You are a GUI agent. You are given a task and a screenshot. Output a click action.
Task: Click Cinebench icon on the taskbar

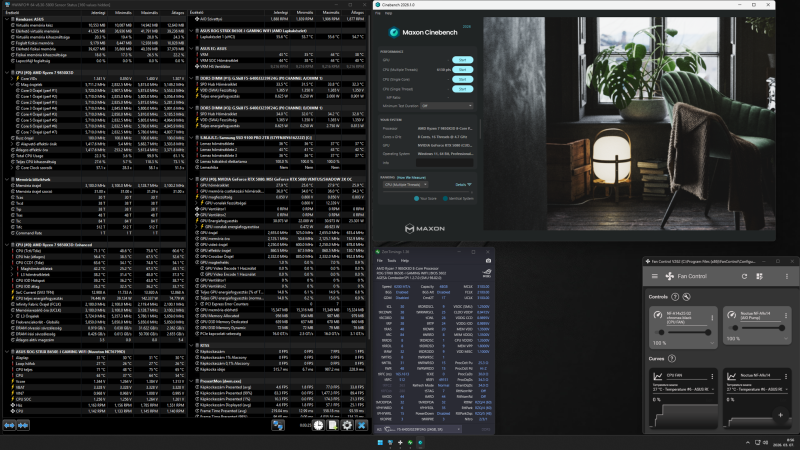[x=420, y=442]
